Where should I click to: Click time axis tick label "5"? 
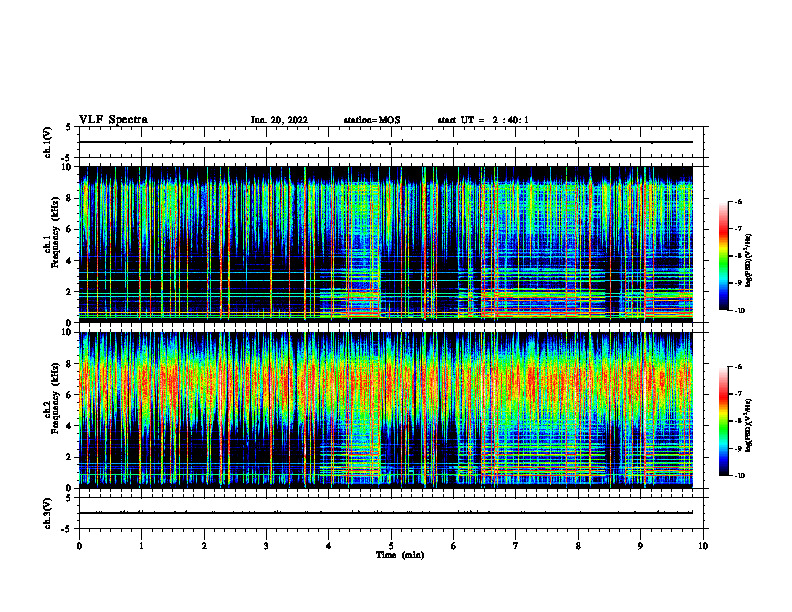[391, 546]
